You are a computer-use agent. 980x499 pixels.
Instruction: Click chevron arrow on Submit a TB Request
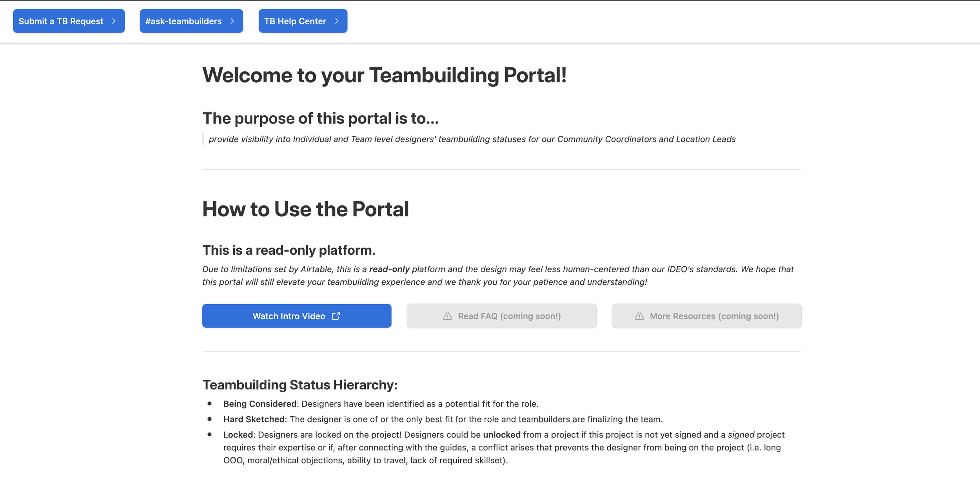[114, 21]
